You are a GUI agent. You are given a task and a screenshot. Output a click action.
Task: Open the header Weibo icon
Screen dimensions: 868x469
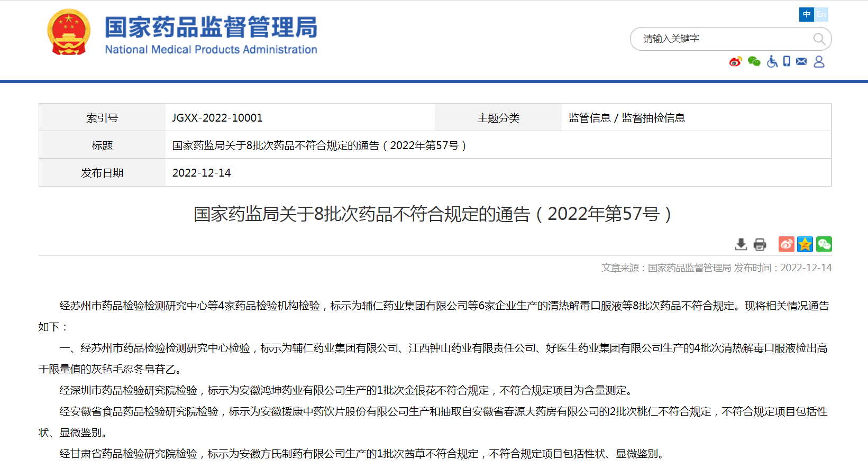tap(735, 62)
